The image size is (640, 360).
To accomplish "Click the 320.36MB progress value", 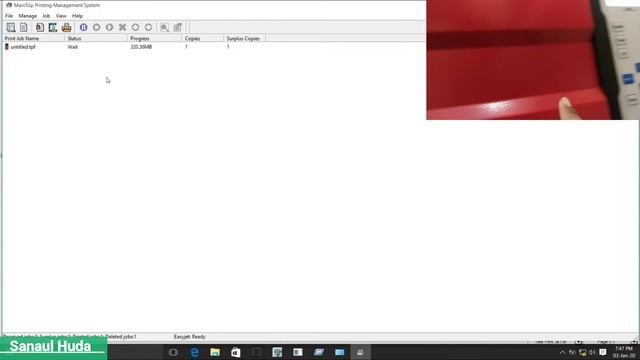I will [x=141, y=47].
